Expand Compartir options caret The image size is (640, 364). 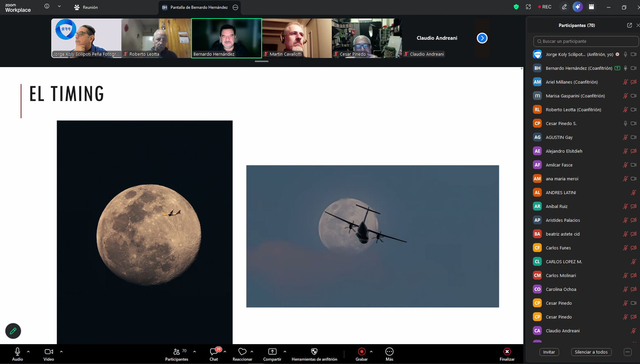point(285,352)
